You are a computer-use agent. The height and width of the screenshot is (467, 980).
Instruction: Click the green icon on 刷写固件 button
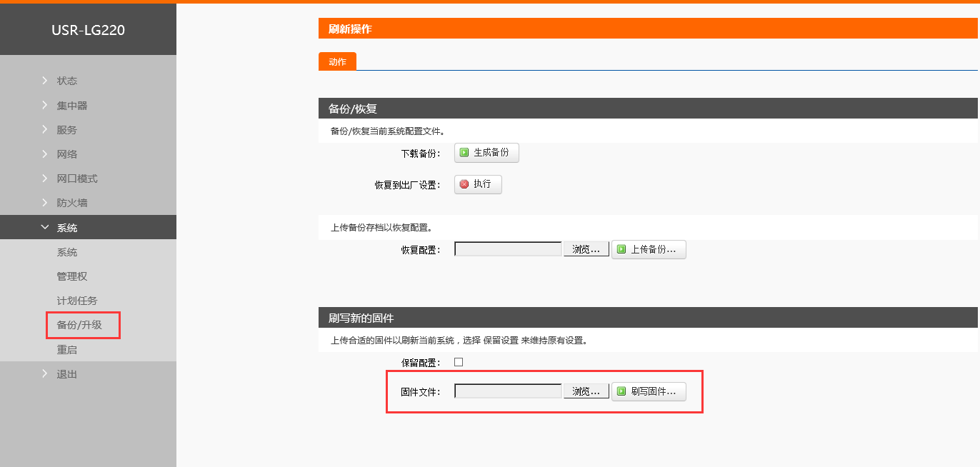[621, 391]
